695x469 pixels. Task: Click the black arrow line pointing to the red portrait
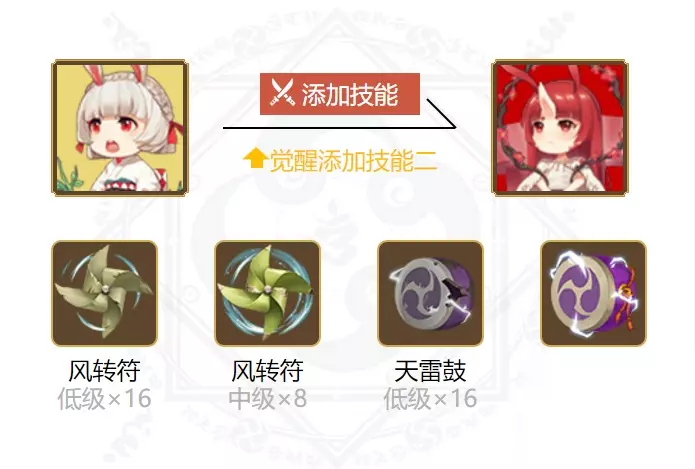click(x=340, y=114)
